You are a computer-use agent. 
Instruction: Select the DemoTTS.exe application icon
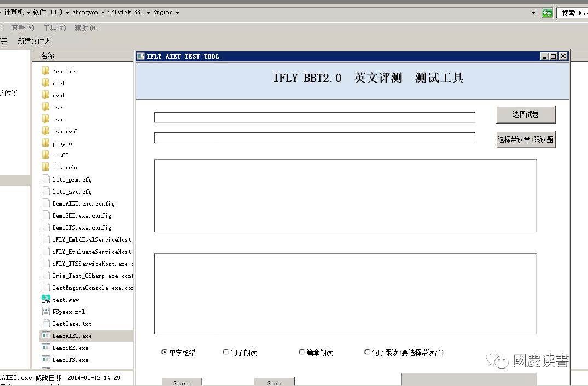click(46, 359)
